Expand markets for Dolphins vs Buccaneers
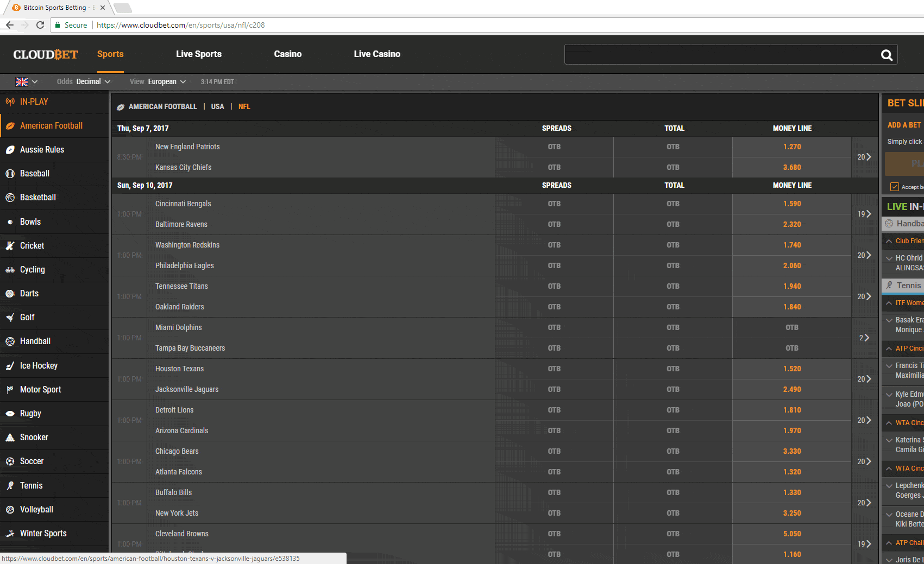Viewport: 924px width, 564px height. (x=864, y=338)
